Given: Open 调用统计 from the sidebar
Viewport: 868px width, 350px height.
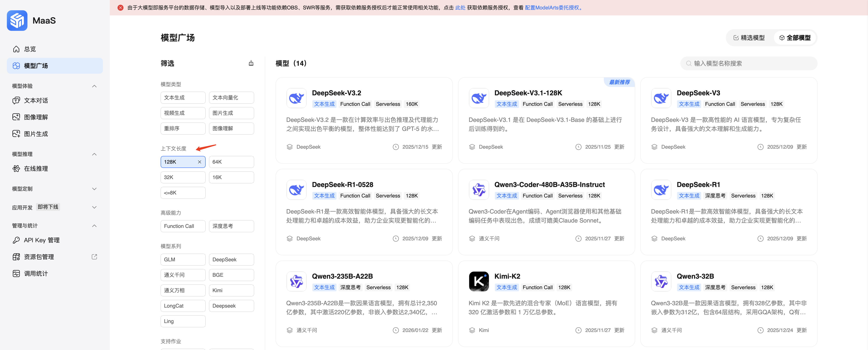Looking at the screenshot, I should [x=36, y=274].
